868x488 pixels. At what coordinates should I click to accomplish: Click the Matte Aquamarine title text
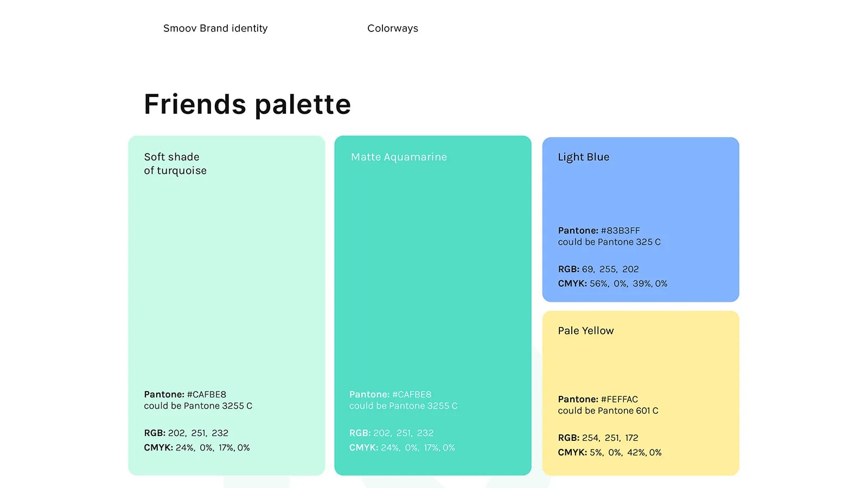click(399, 157)
